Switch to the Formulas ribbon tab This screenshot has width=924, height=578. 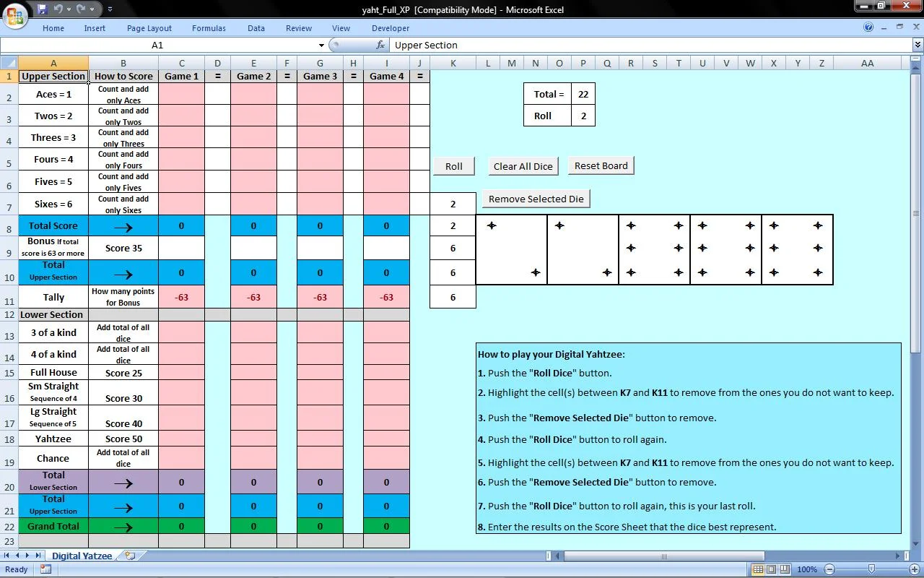click(x=209, y=28)
